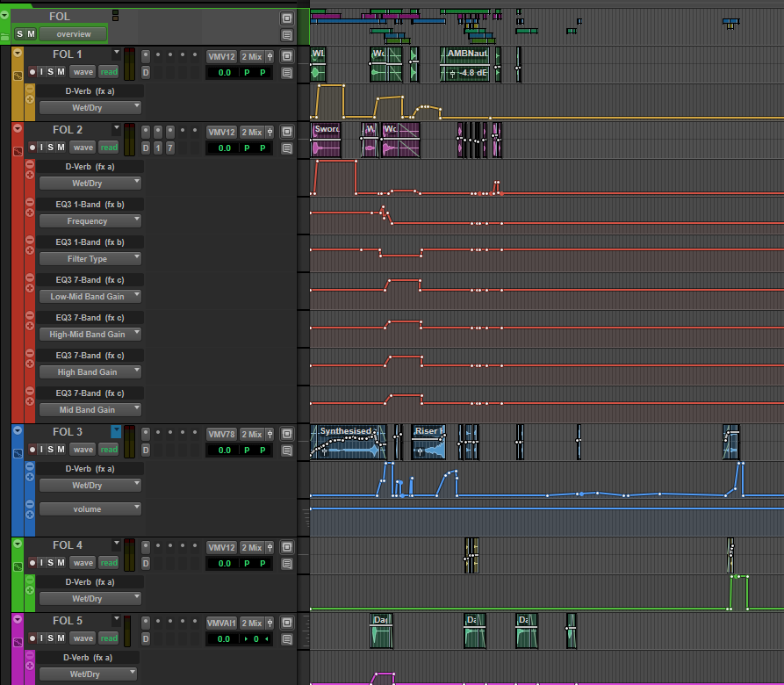Open FOL folder comments icon
The image size is (784, 685).
(x=286, y=35)
